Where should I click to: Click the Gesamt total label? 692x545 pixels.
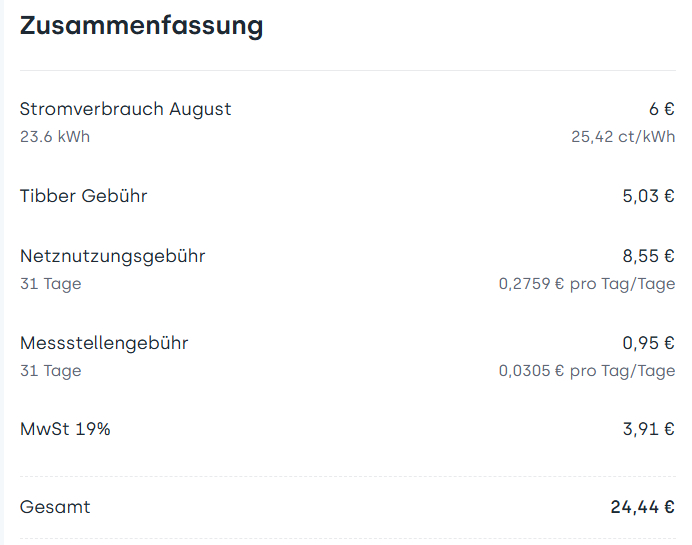click(55, 507)
